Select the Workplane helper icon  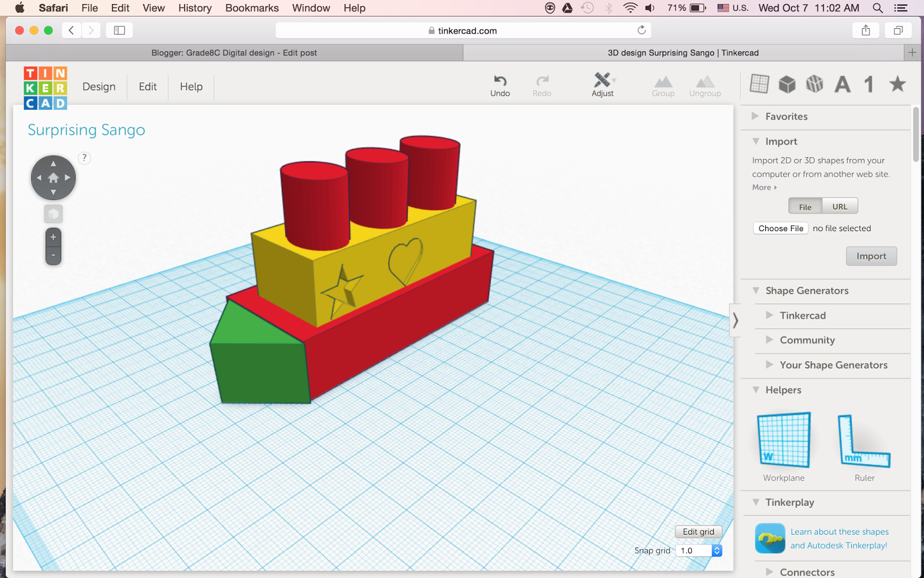pos(783,439)
